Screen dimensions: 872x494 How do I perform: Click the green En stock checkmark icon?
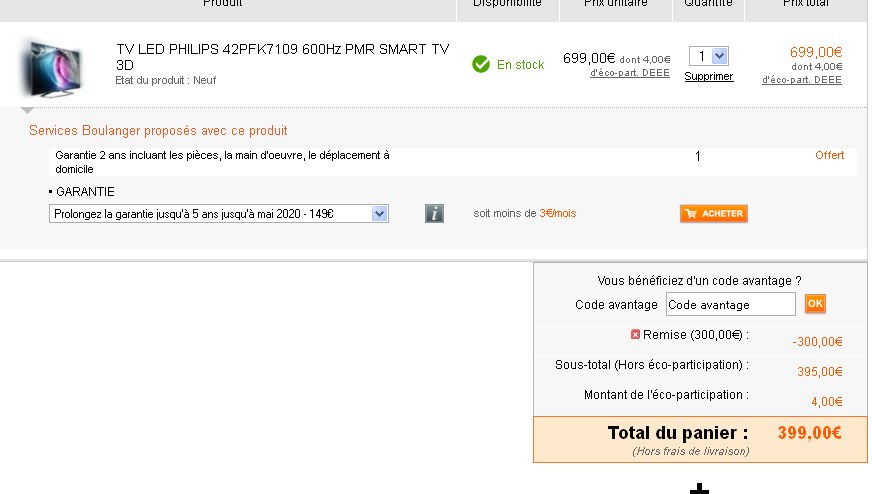480,65
